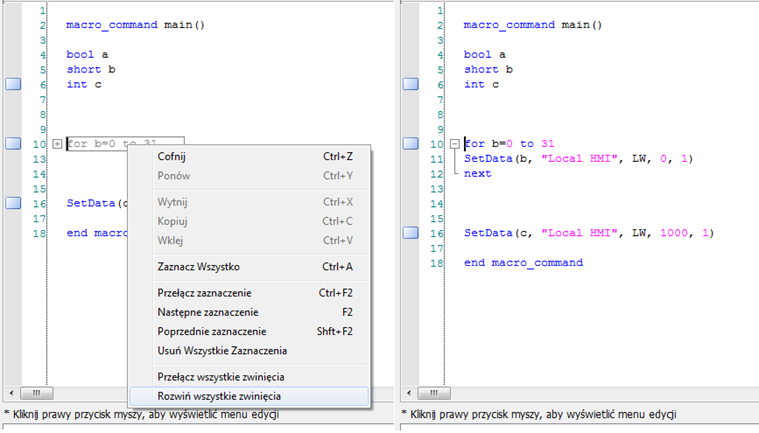Select Rozwiń wszystkie zwinięcia menu entry
Viewport: 759px width, 433px height.
coord(249,397)
